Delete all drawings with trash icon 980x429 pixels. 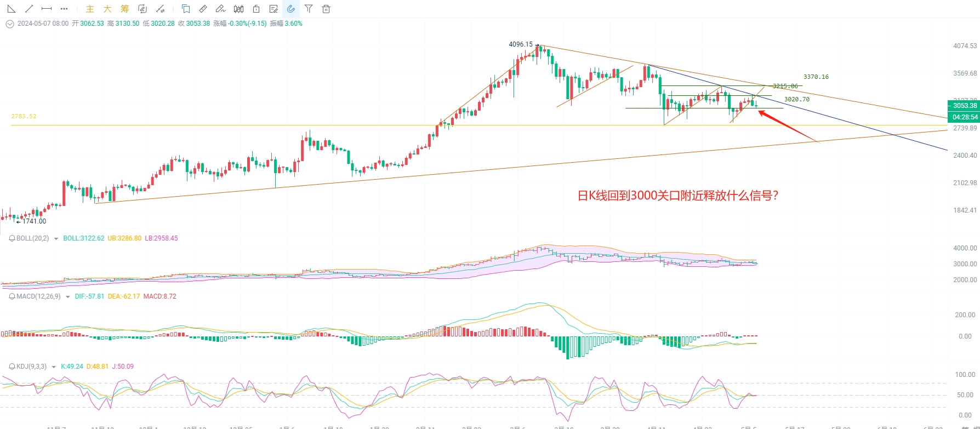coord(326,9)
